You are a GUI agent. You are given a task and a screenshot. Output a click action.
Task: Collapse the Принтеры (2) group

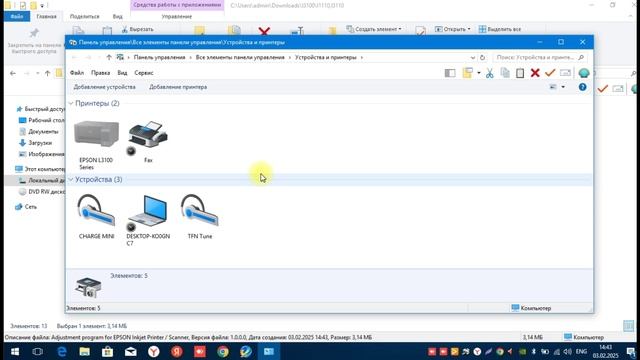(71, 104)
